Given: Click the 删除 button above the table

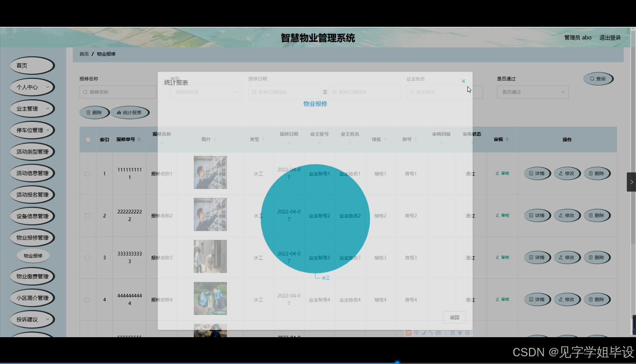Looking at the screenshot, I should pos(94,113).
